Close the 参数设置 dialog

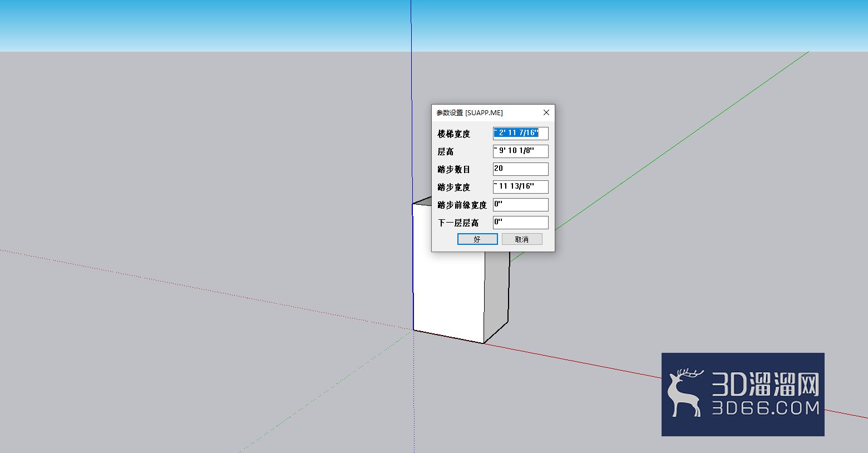coord(546,112)
